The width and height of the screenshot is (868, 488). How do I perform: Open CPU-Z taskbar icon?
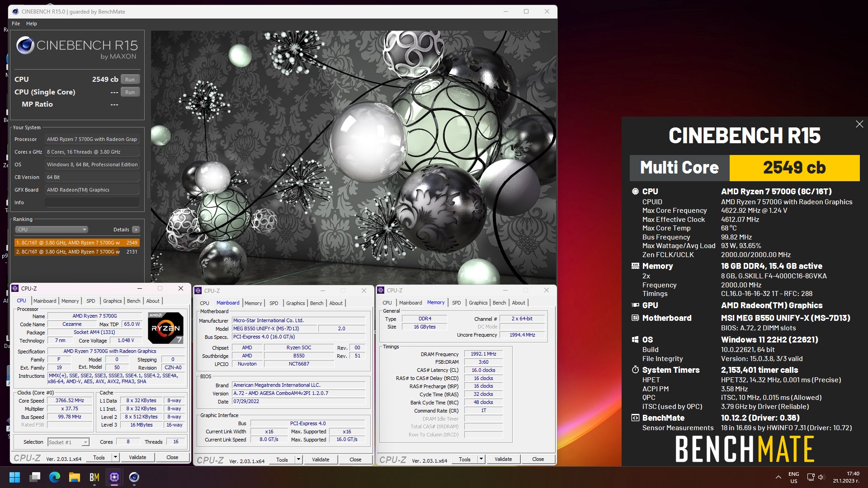click(114, 477)
